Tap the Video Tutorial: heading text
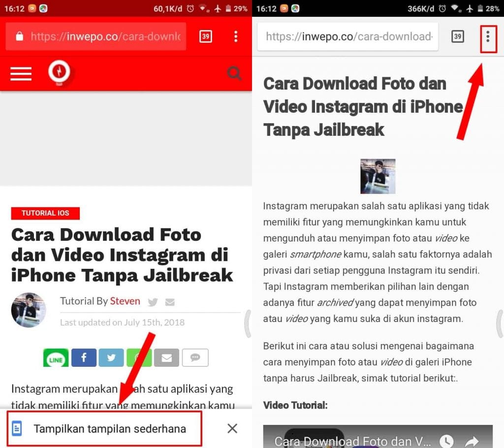 click(x=295, y=405)
